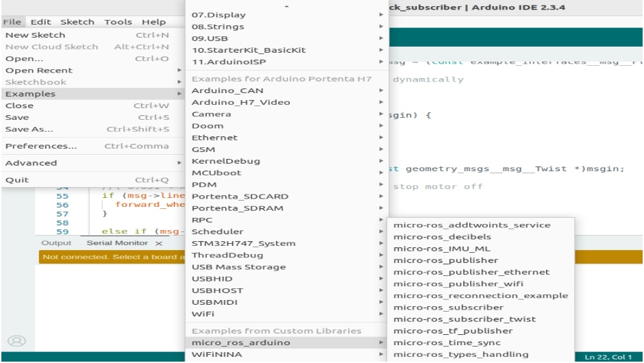Open micro-ros_publisher_wifi example
Screen dimensions: 644x363
click(x=480, y=284)
